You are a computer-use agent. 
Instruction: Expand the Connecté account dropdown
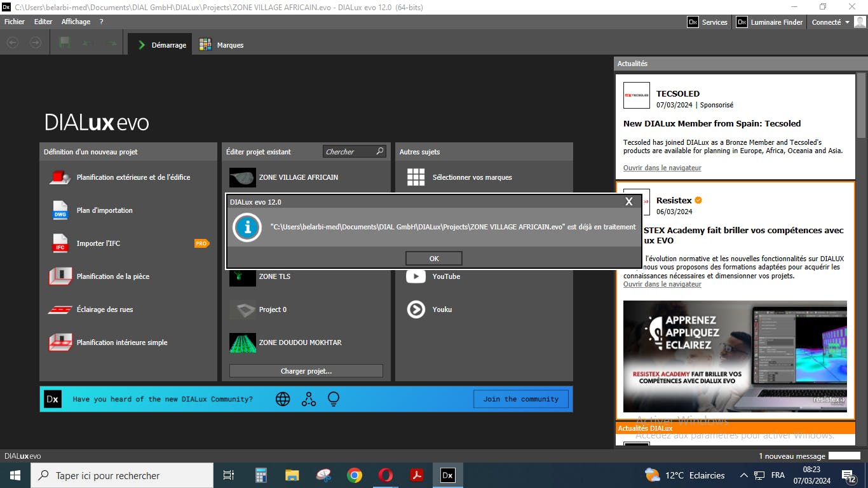coord(831,22)
